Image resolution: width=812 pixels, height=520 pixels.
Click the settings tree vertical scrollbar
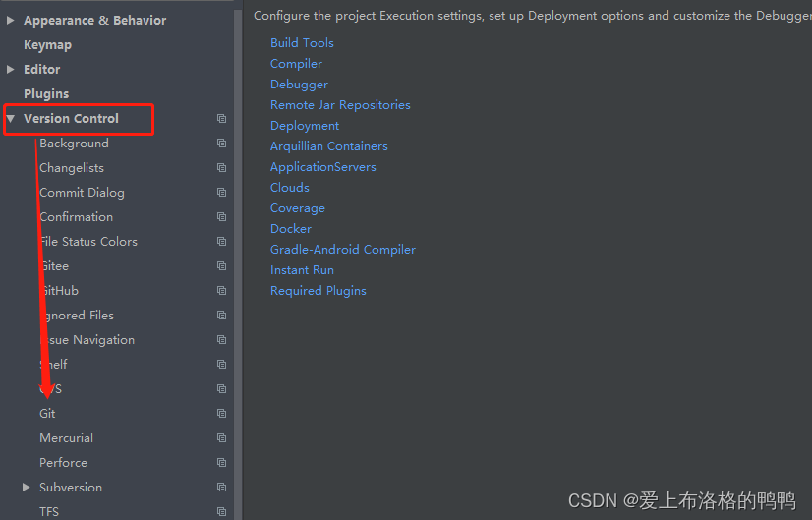(238, 264)
